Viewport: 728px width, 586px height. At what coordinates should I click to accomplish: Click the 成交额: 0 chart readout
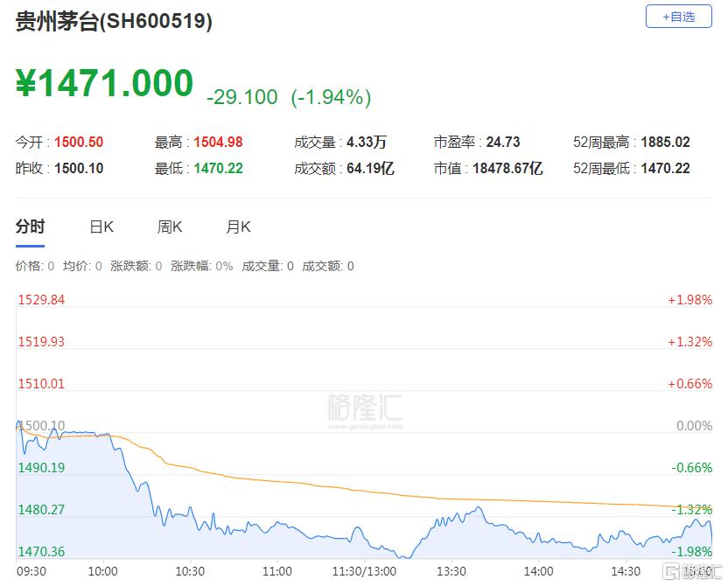[328, 266]
